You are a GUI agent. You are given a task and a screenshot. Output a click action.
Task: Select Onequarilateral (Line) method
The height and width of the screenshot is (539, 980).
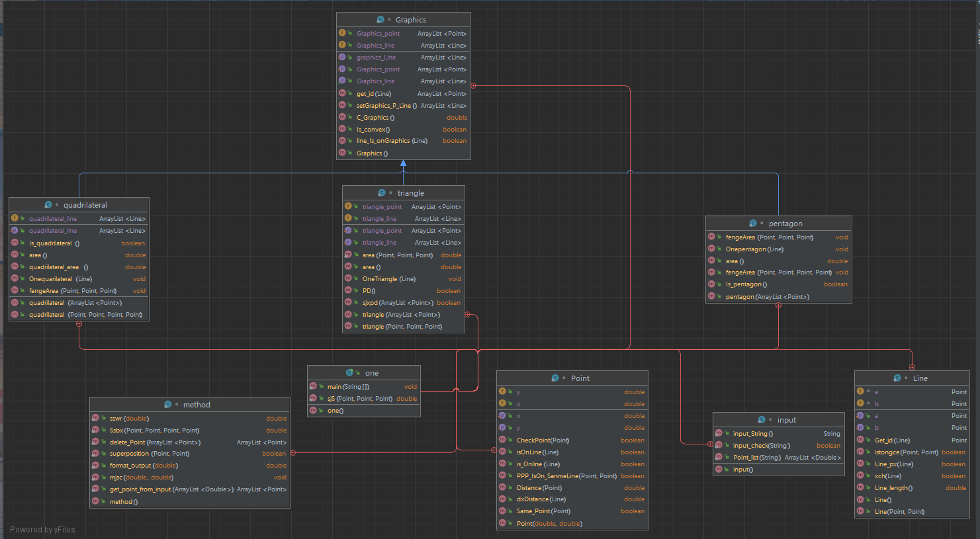[x=60, y=279]
